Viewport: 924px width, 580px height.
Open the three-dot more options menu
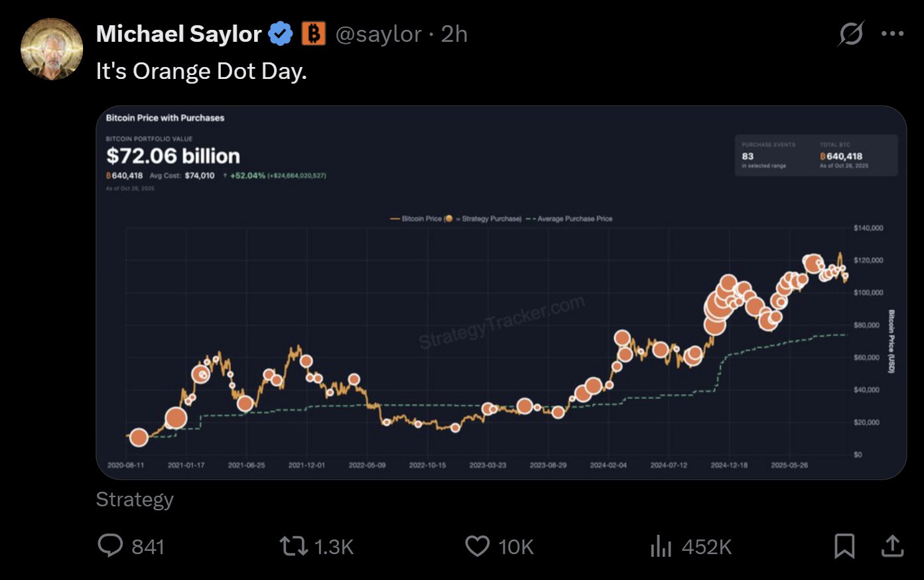click(x=892, y=34)
